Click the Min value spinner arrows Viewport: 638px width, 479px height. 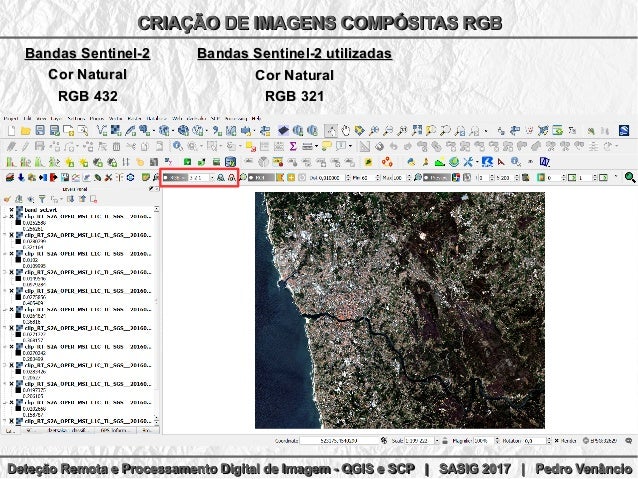377,178
